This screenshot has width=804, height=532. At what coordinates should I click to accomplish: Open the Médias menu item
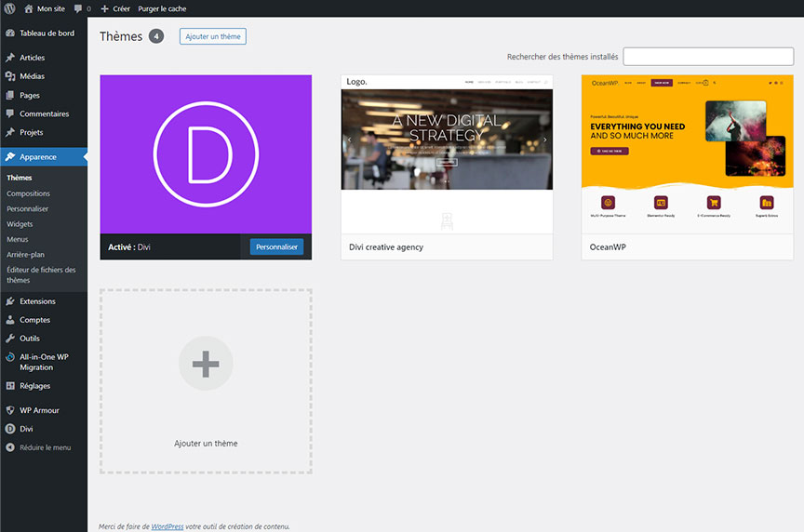(33, 76)
